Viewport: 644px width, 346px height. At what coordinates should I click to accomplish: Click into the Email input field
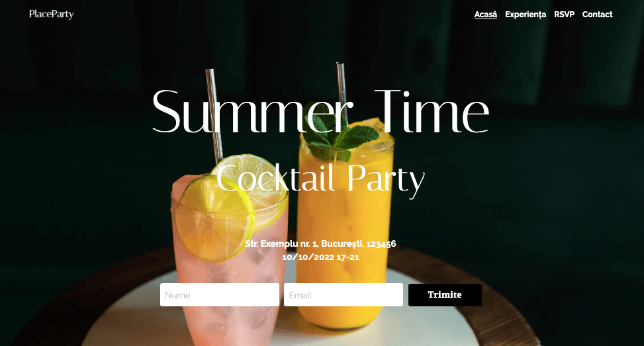pyautogui.click(x=344, y=294)
